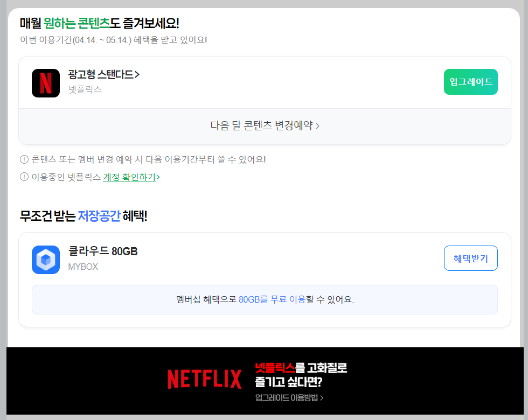
Task: Click the 클라우드 80GB title
Action: [x=103, y=251]
